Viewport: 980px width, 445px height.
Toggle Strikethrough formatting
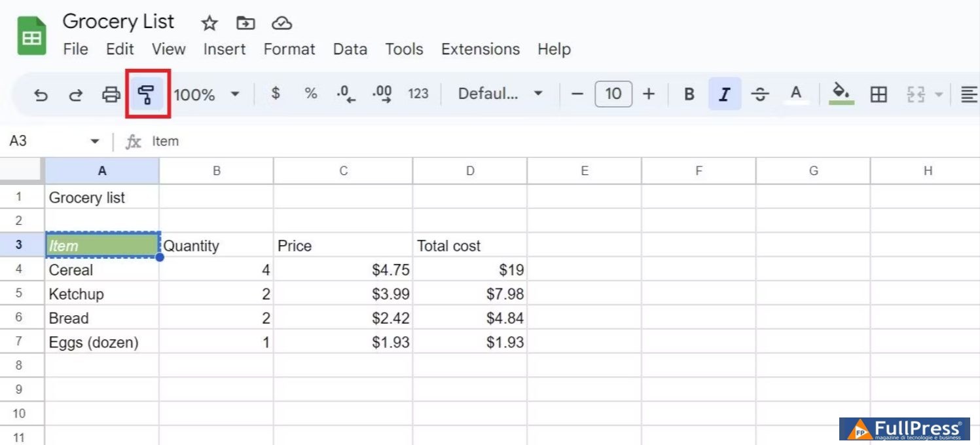click(759, 94)
